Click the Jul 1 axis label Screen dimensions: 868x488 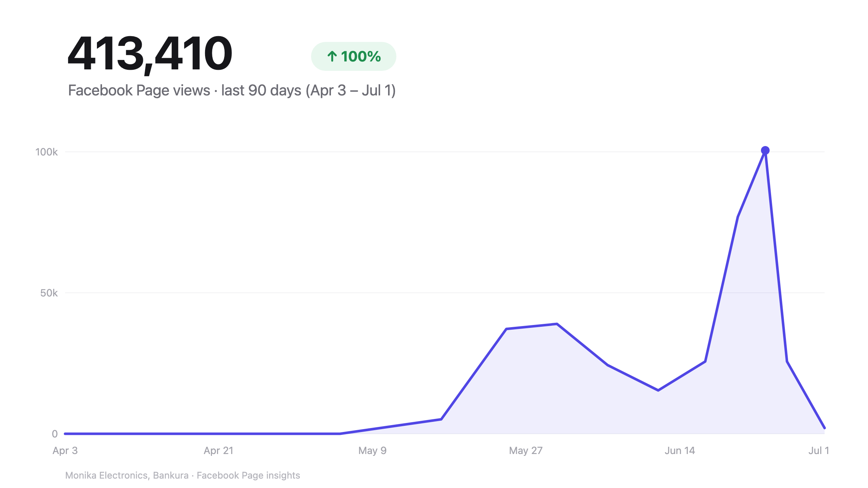click(x=818, y=450)
